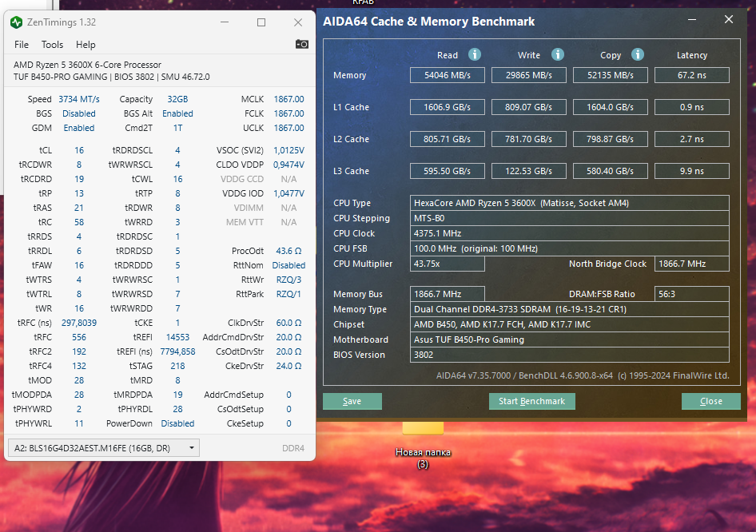Open the Help menu in ZenTimings
The height and width of the screenshot is (532, 756).
pyautogui.click(x=86, y=45)
